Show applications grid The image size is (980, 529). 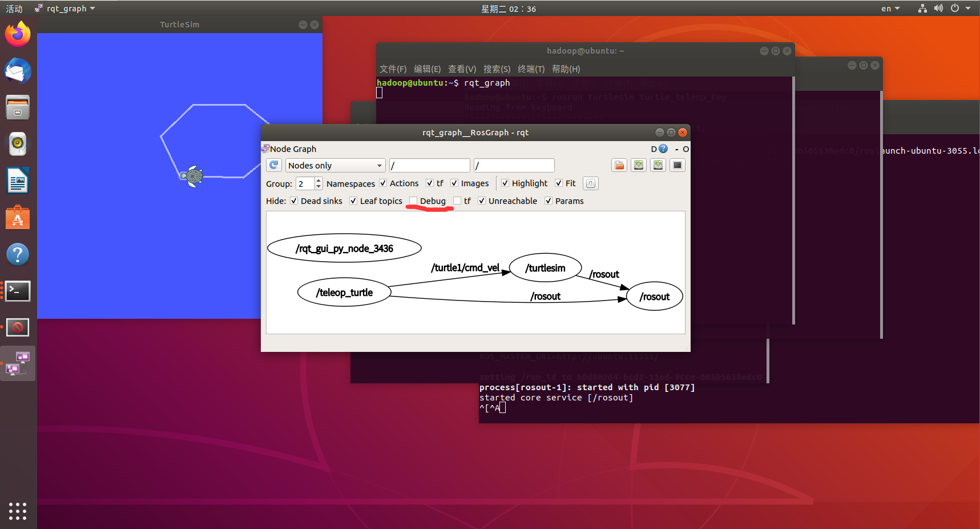tap(18, 511)
